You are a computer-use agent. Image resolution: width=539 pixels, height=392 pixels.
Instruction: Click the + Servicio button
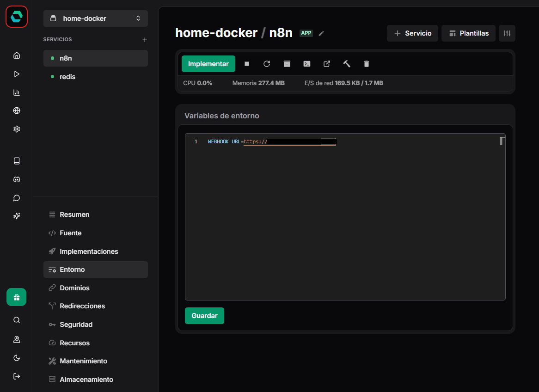point(412,33)
